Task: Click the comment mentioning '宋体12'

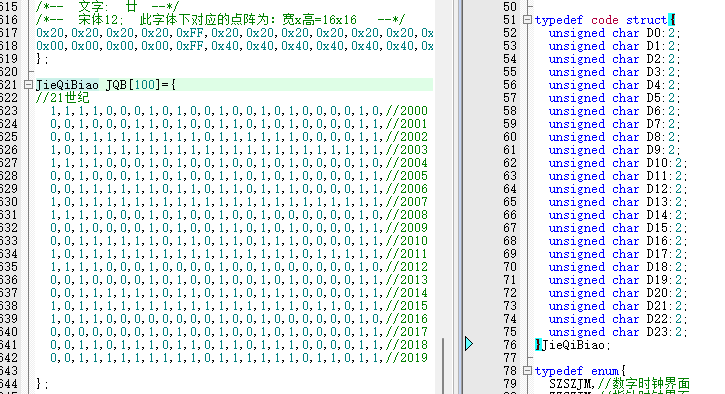Action: click(x=220, y=20)
